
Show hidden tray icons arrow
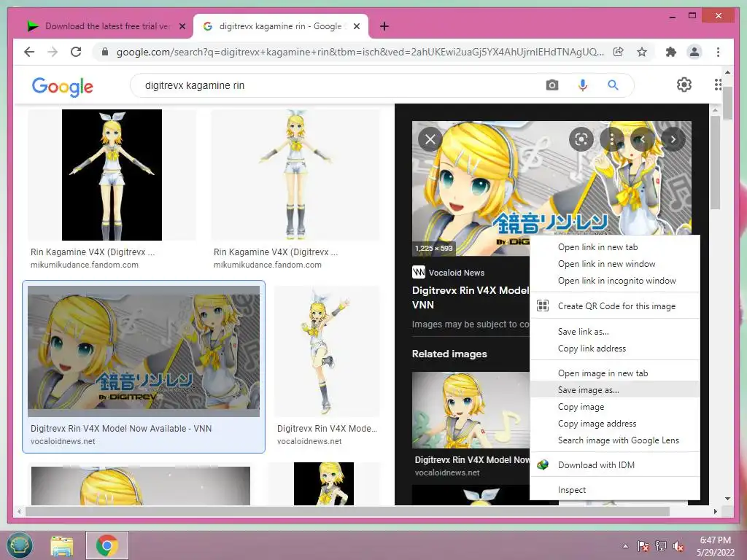[x=625, y=546]
